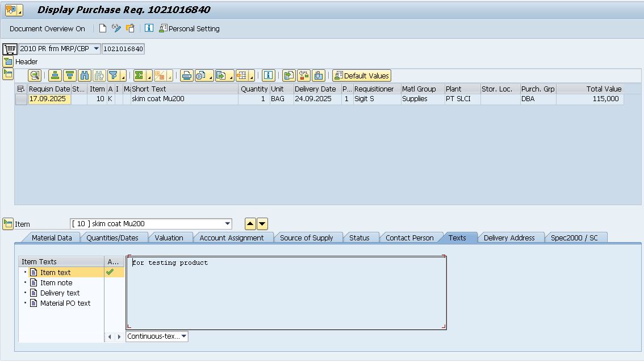
Task: Click the Sum total icon
Action: click(x=139, y=76)
